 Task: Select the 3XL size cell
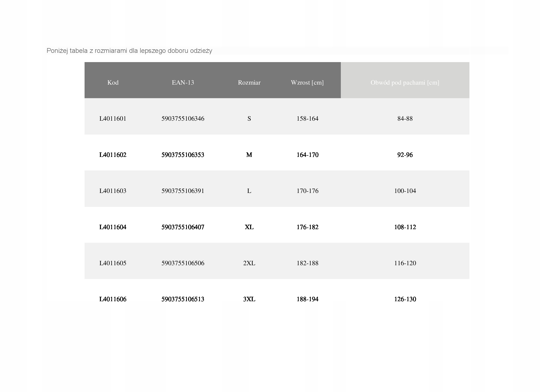[249, 299]
